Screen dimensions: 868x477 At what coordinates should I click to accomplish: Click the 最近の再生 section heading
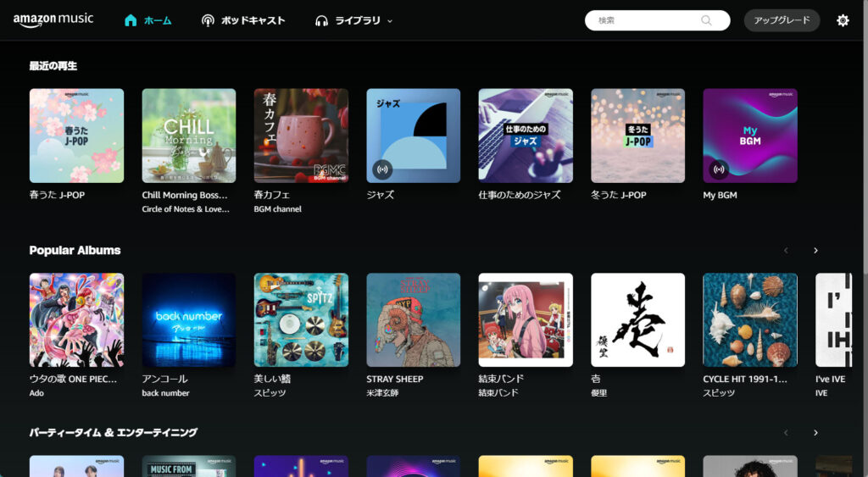53,66
